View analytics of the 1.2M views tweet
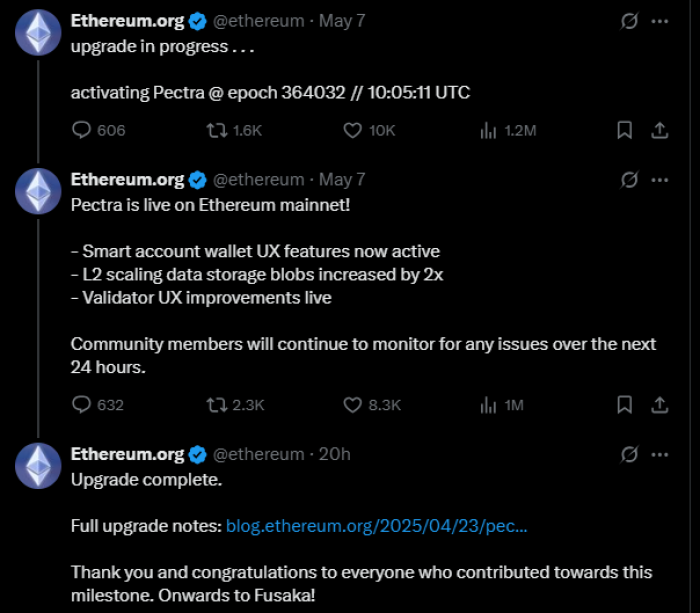This screenshot has height=613, width=700. tap(489, 130)
